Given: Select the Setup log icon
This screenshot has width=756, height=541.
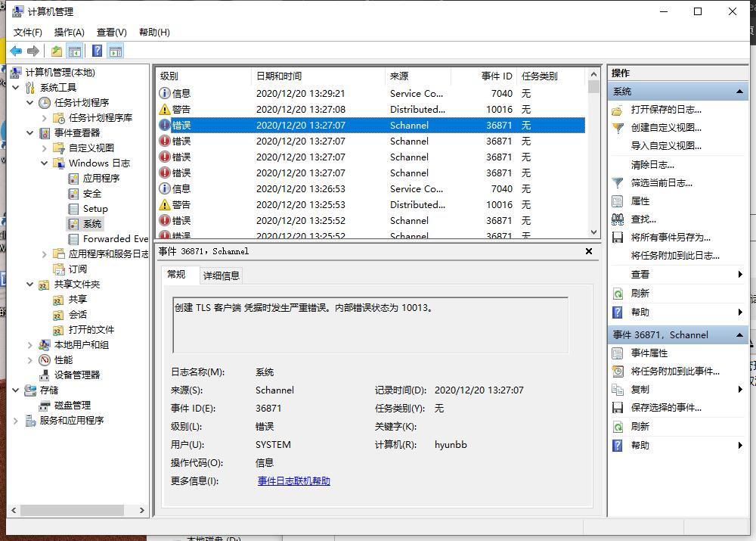Looking at the screenshot, I should tap(73, 209).
